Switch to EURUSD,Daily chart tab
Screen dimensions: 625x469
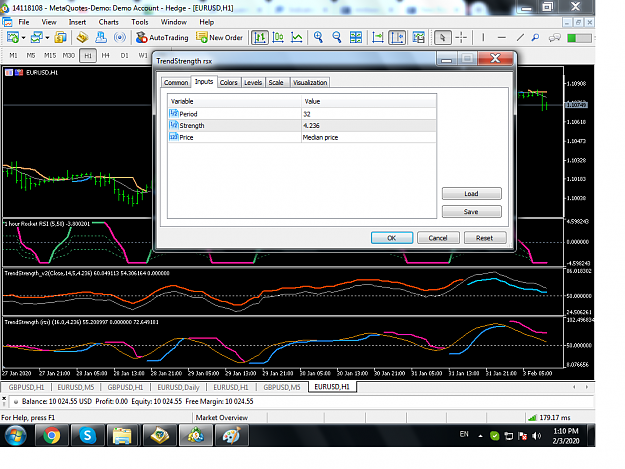coord(178,387)
